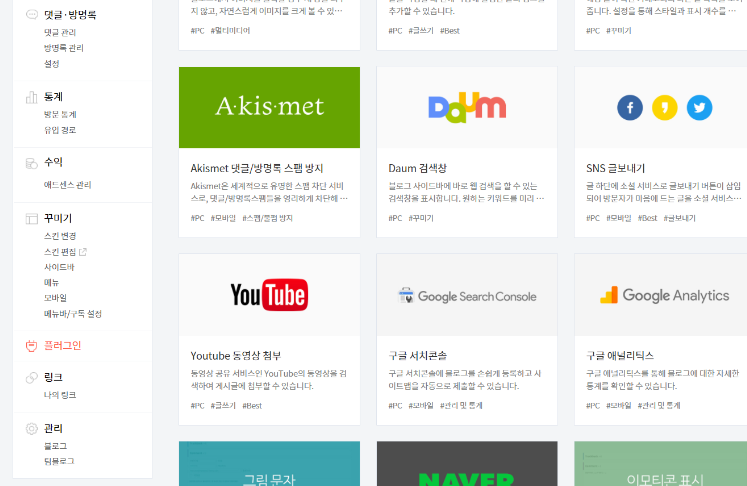Click the Twitter bird icon in SNS card

[x=699, y=108]
